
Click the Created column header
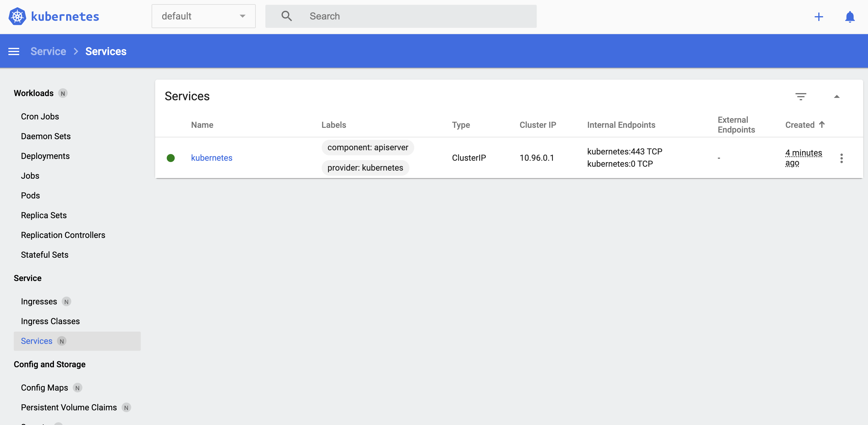pyautogui.click(x=800, y=125)
